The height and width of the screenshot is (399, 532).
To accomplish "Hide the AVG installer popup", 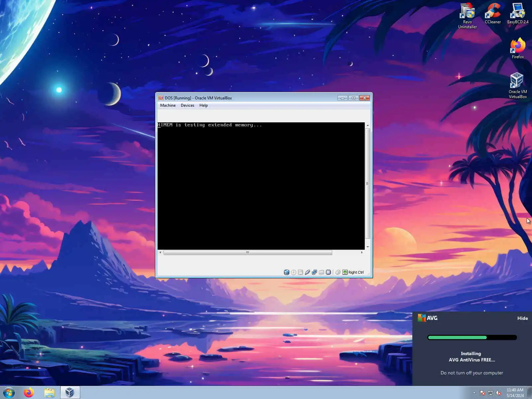I will click(x=522, y=318).
